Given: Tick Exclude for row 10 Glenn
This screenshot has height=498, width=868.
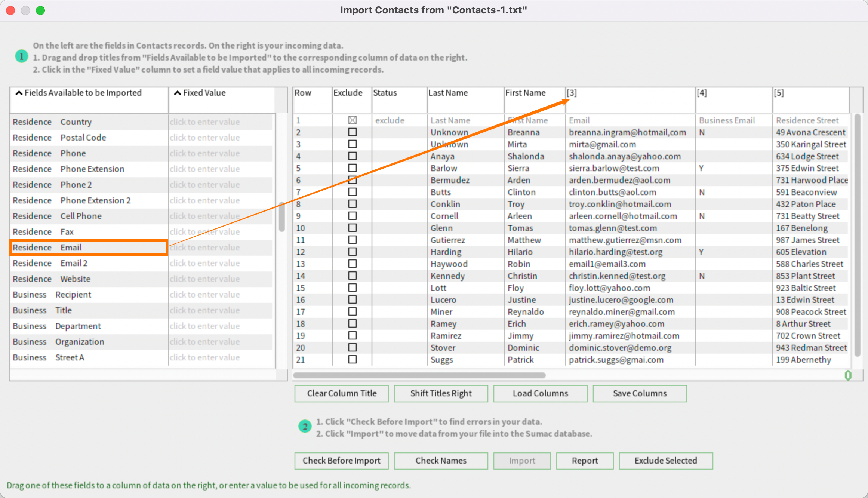Looking at the screenshot, I should [352, 228].
